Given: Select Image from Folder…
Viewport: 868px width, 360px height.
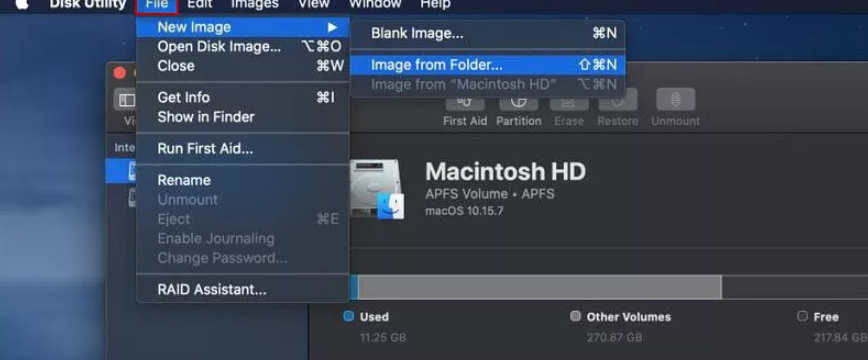Looking at the screenshot, I should click(x=488, y=65).
